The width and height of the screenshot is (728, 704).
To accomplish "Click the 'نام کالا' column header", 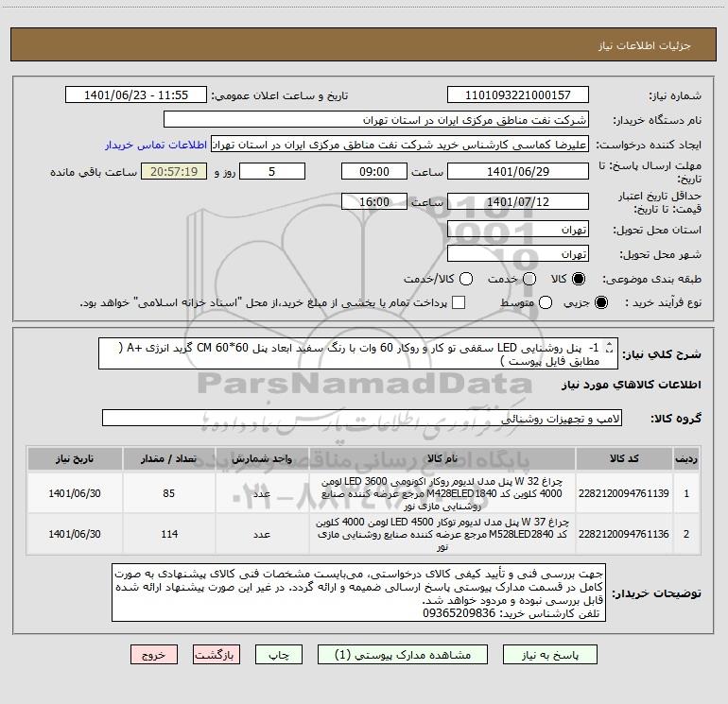I will point(442,458).
